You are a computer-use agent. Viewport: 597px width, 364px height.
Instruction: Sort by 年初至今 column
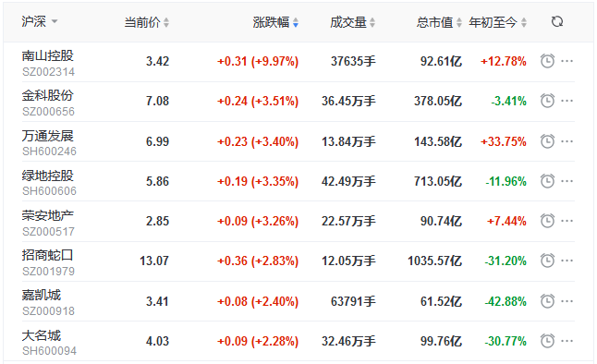tap(497, 22)
